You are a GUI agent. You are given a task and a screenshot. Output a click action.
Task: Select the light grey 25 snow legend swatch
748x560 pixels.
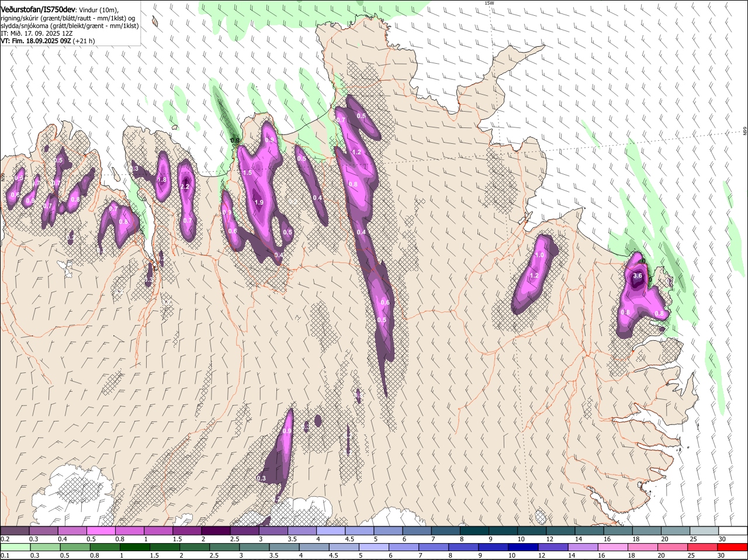(704, 531)
